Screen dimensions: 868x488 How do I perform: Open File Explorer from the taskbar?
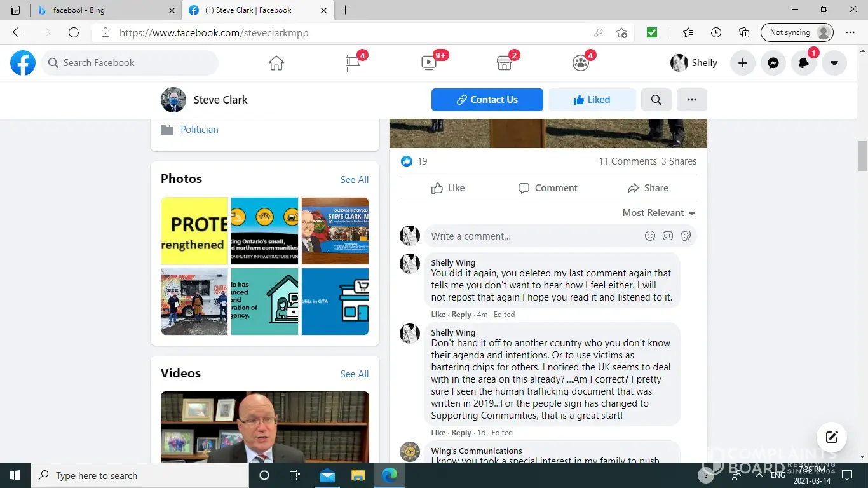tap(358, 475)
